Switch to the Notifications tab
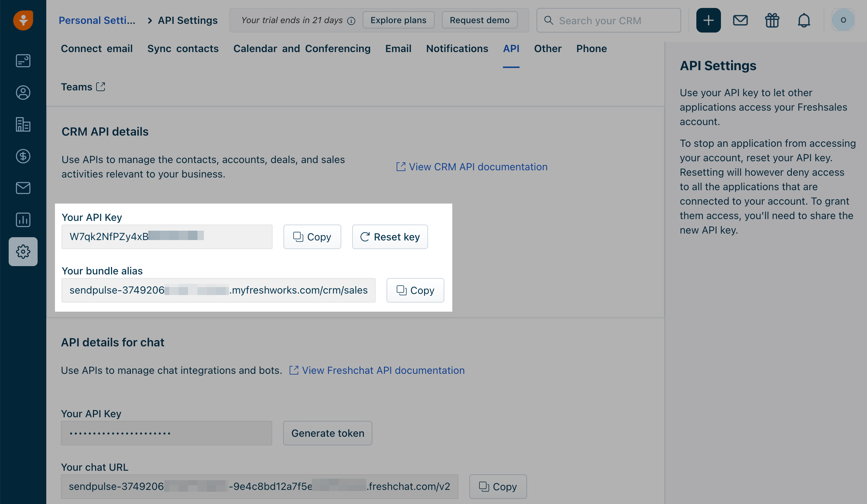The image size is (867, 504). (x=457, y=48)
